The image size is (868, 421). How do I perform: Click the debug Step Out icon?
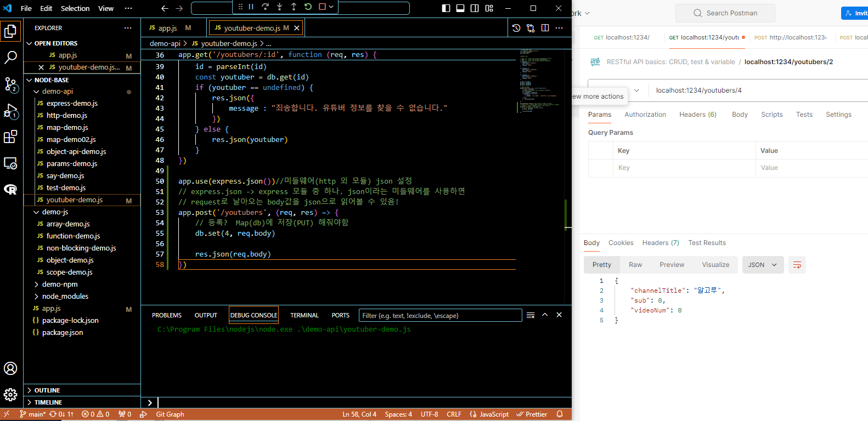click(x=294, y=7)
